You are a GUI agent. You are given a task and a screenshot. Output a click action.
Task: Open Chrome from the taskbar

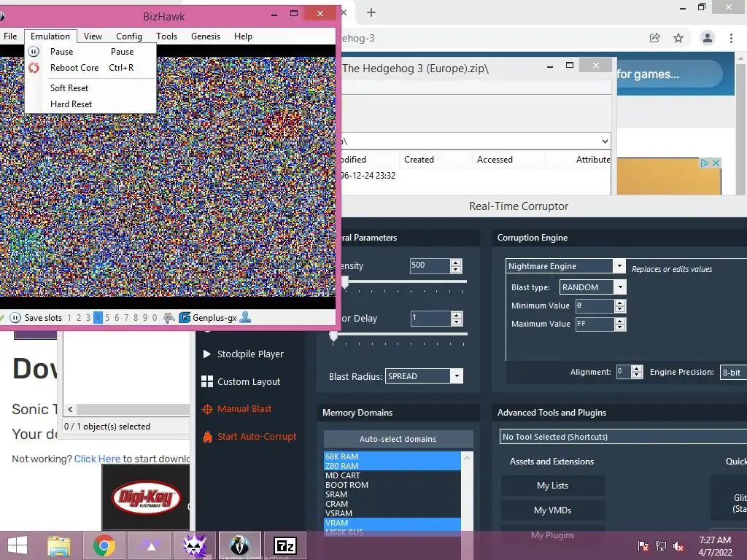(x=104, y=545)
